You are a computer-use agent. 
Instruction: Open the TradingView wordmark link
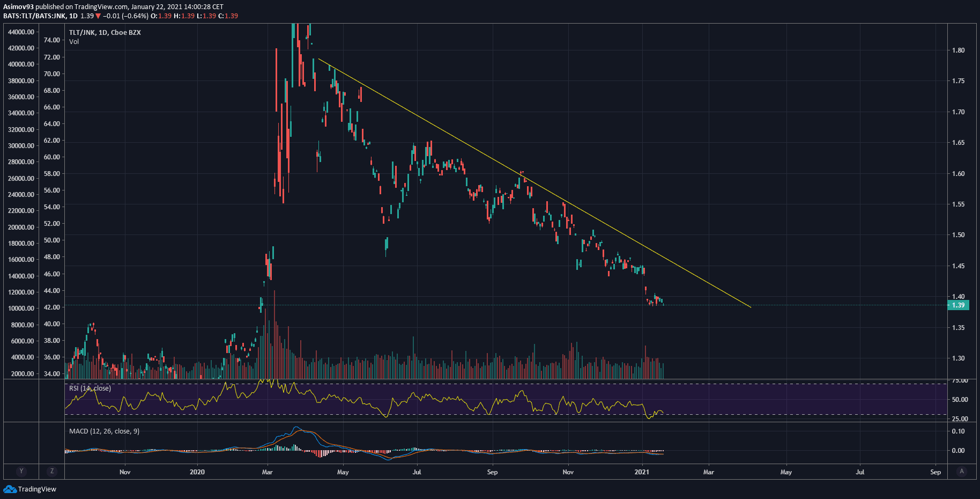[37, 489]
